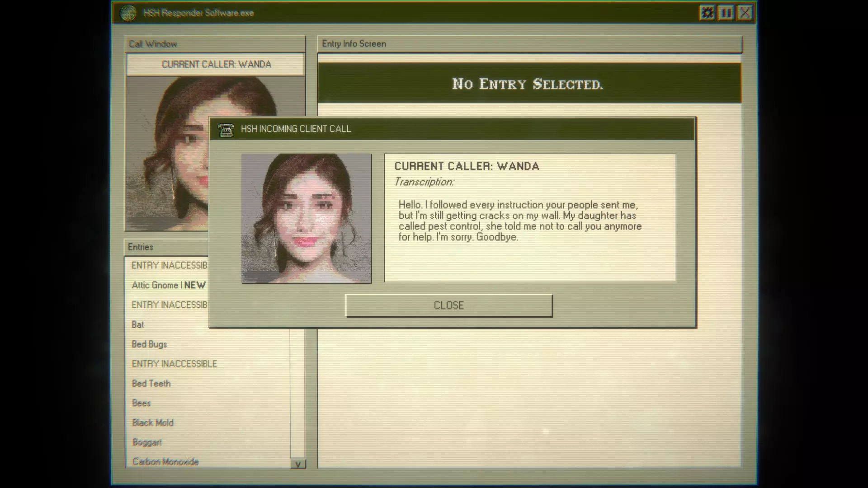Click the ENTRY INACCESSIBLE item above Bed Teeth
868x488 pixels.
pos(174,364)
